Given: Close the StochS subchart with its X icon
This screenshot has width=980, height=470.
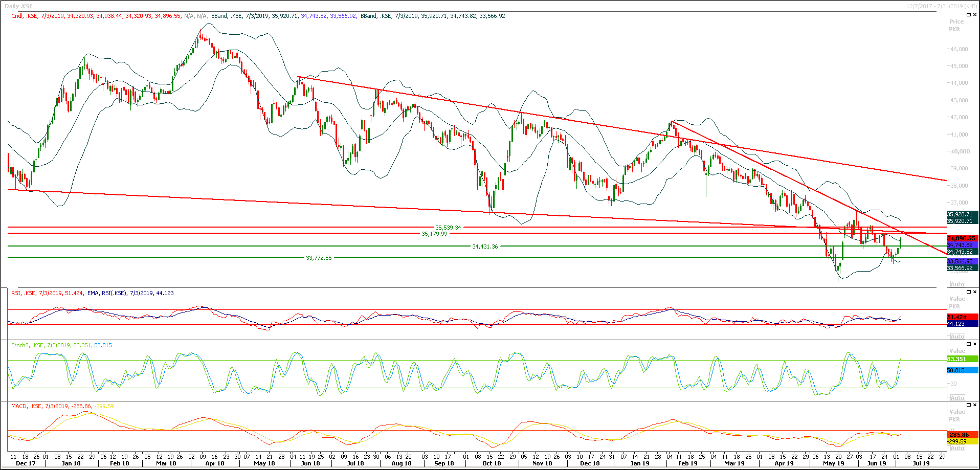Looking at the screenshot, I should click(974, 343).
